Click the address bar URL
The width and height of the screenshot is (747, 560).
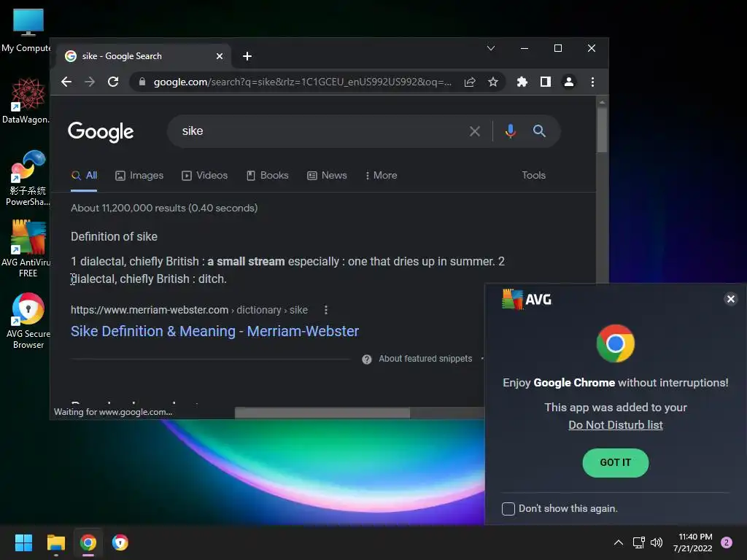(x=303, y=82)
